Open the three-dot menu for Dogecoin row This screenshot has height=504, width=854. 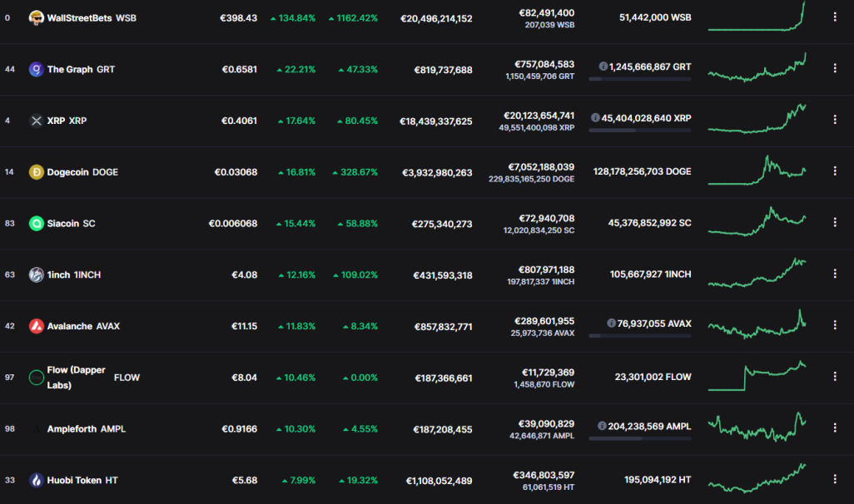[835, 170]
